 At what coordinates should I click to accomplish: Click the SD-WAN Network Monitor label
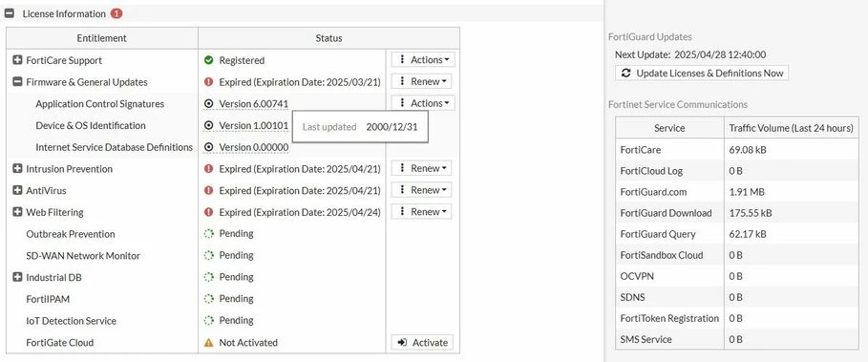point(83,256)
